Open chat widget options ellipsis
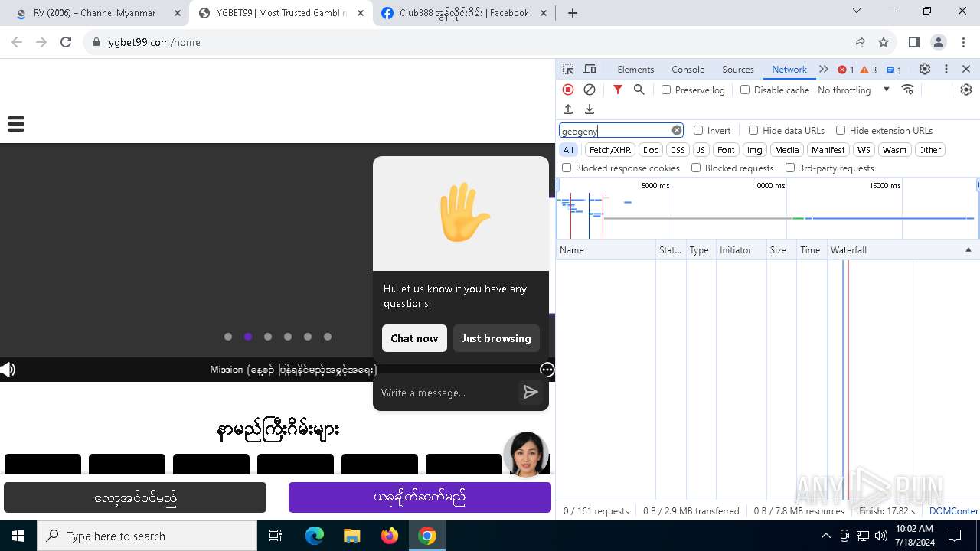This screenshot has width=980, height=551. coord(547,370)
